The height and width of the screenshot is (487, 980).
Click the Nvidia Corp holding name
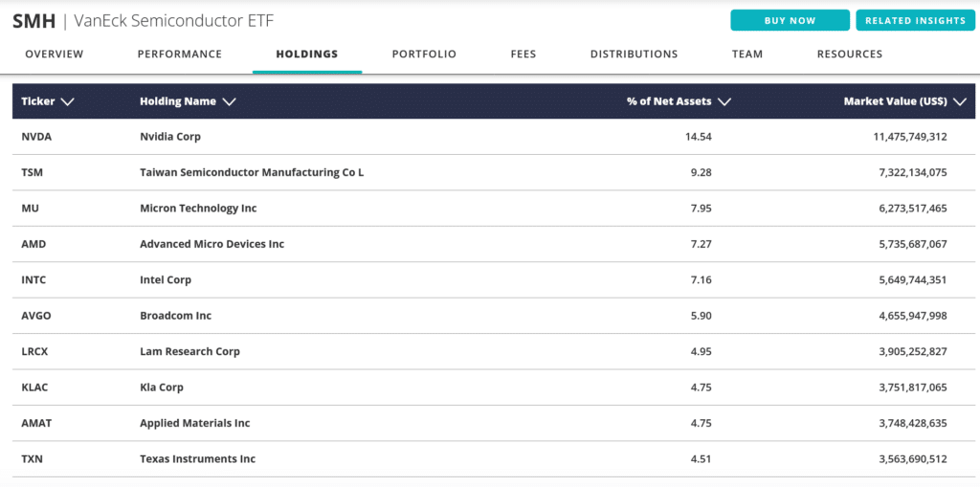(x=170, y=136)
